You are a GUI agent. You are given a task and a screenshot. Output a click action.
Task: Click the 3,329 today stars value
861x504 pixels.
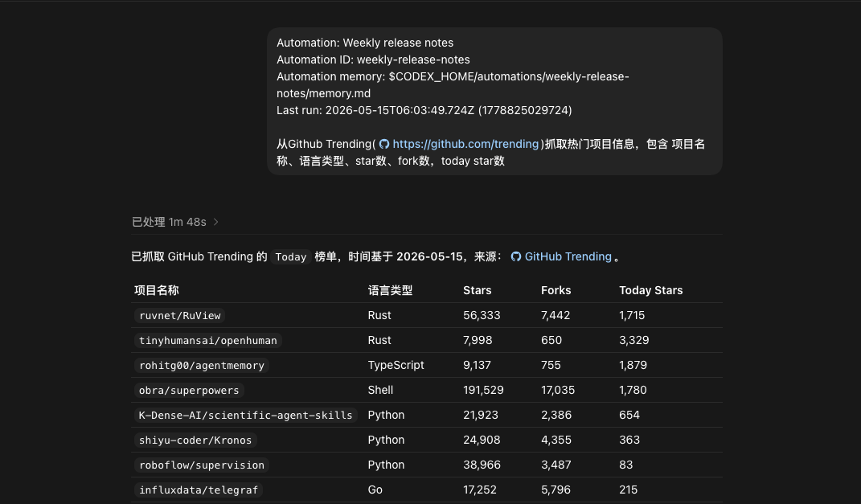click(634, 340)
